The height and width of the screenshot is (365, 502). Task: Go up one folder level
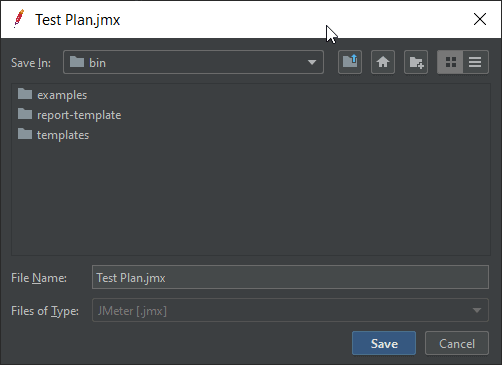pyautogui.click(x=350, y=62)
